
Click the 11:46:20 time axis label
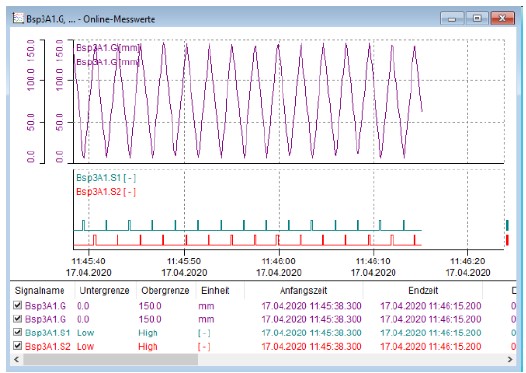[468, 261]
